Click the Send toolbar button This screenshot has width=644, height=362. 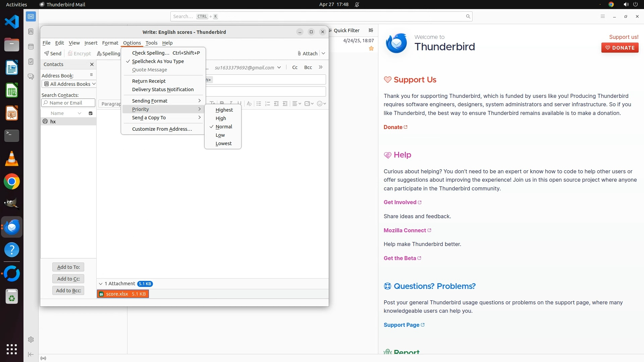tap(53, 54)
